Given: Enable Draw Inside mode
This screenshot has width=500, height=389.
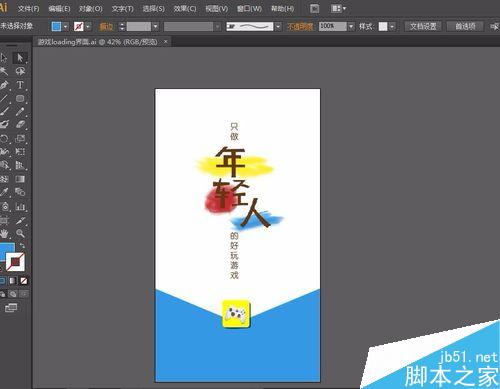Looking at the screenshot, I should tap(24, 294).
